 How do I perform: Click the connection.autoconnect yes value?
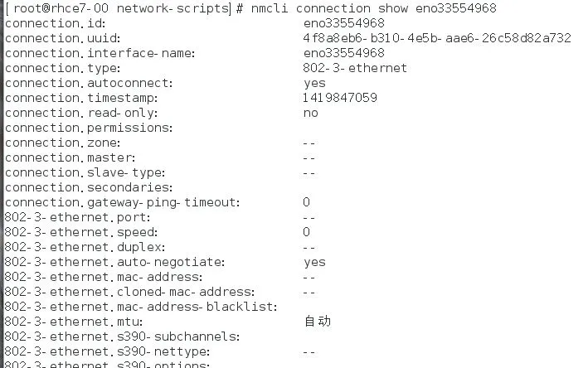point(314,84)
